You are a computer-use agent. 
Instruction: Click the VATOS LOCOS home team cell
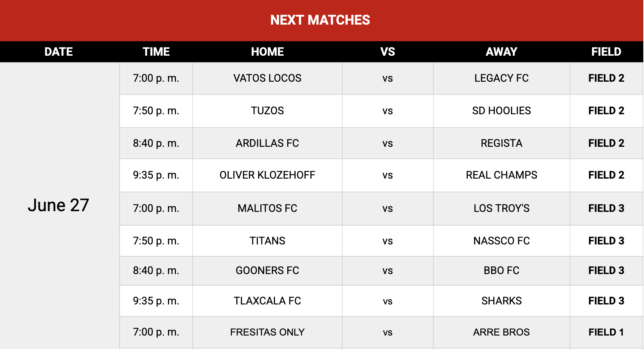[x=267, y=78]
